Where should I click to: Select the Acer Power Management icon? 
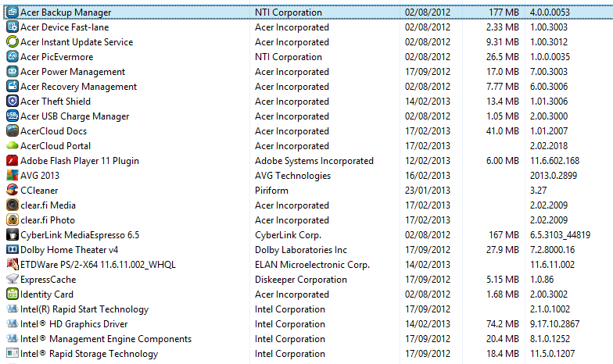point(13,72)
